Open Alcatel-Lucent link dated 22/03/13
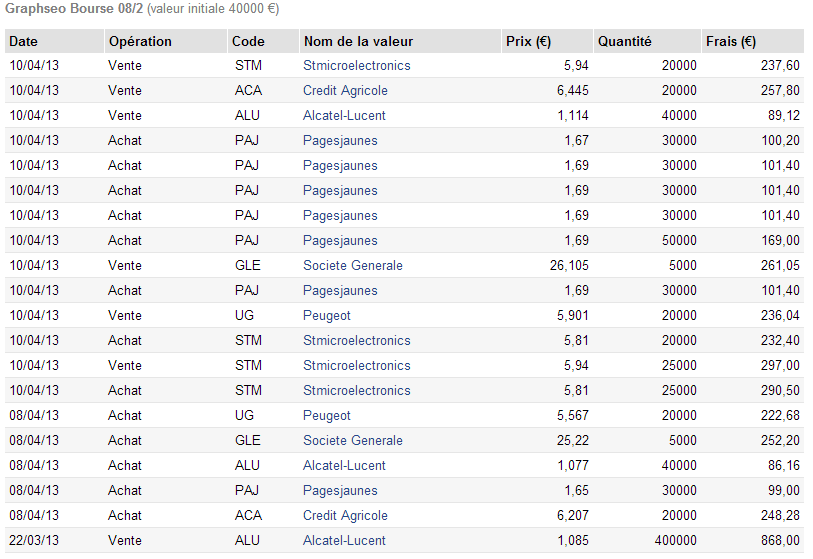 [x=344, y=540]
